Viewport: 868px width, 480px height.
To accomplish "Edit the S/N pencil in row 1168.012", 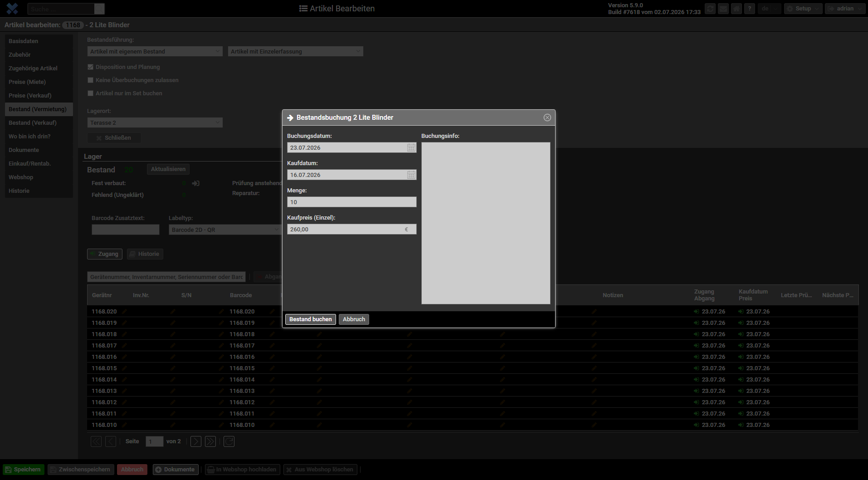I will (x=221, y=402).
